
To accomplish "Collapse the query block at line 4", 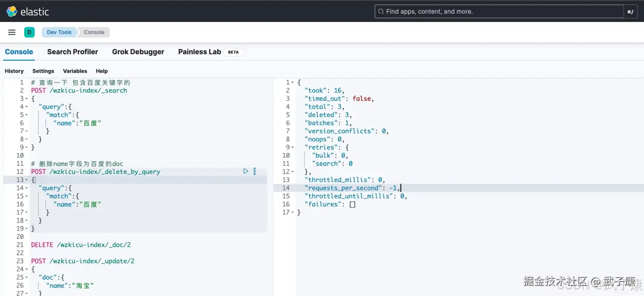I will tap(27, 106).
